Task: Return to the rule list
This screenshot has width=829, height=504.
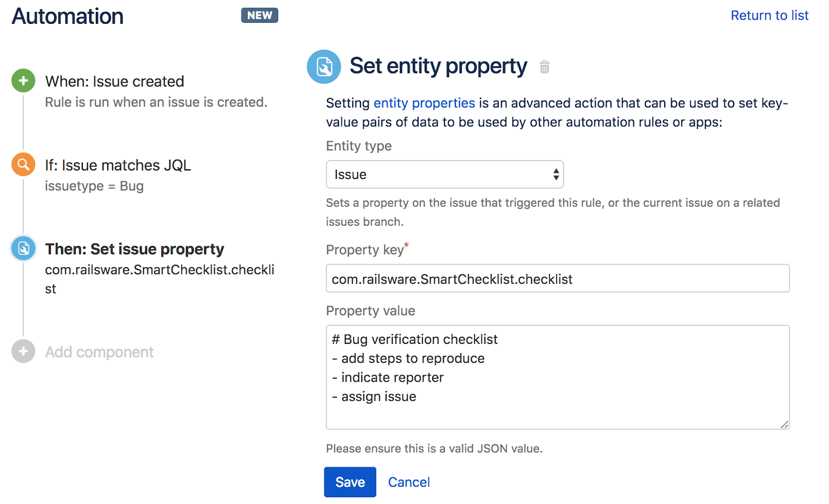Action: (769, 16)
